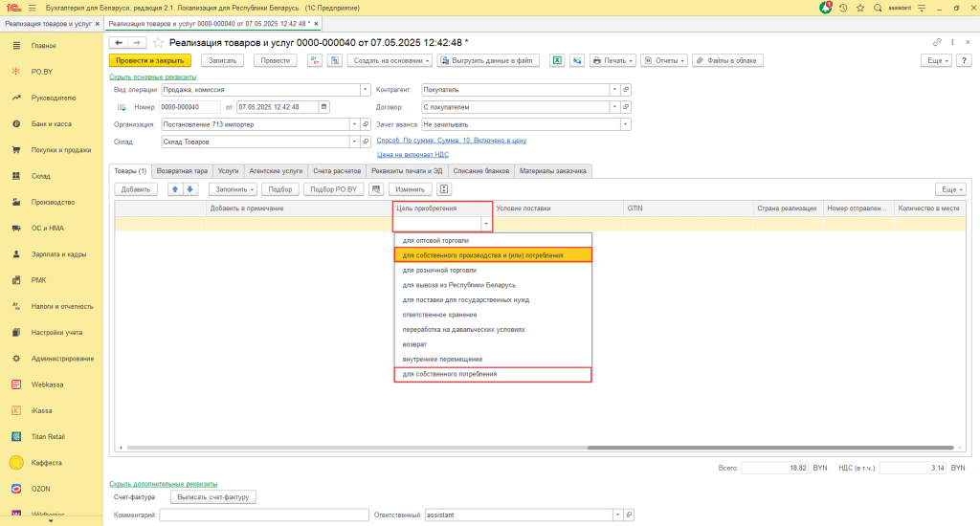The height and width of the screenshot is (526, 980).
Task: Copy link to the document icon
Action: pyautogui.click(x=937, y=42)
